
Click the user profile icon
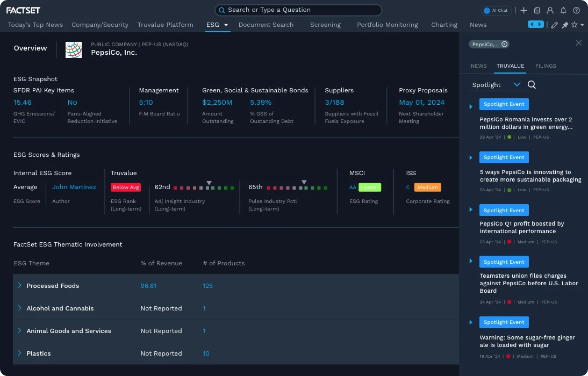pyautogui.click(x=549, y=10)
